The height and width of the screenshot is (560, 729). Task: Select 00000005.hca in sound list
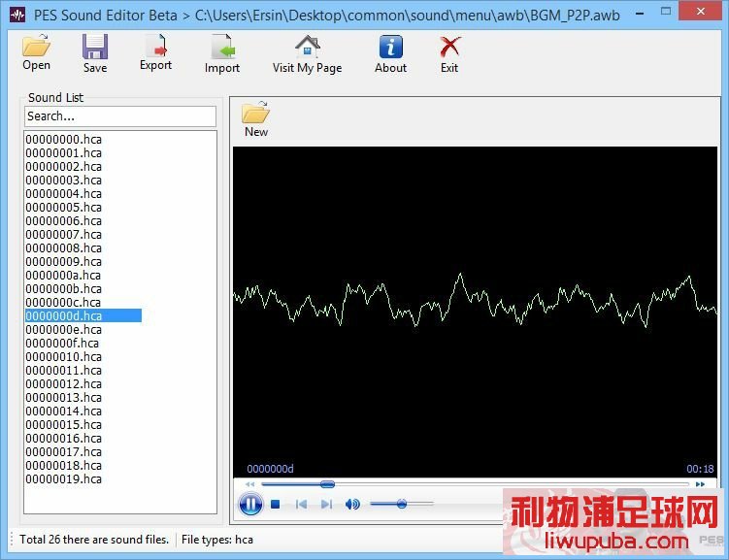(x=64, y=208)
